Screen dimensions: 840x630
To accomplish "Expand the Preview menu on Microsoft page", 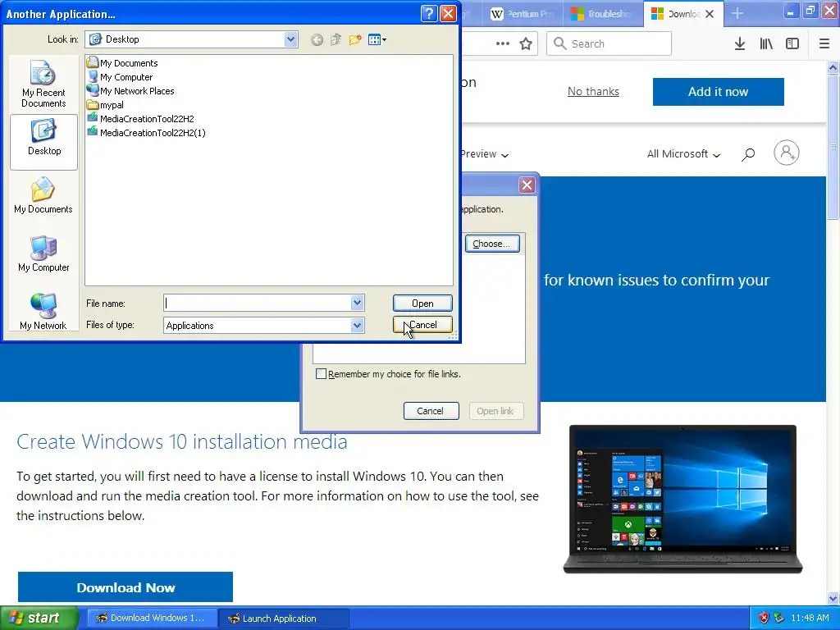I will (x=485, y=154).
